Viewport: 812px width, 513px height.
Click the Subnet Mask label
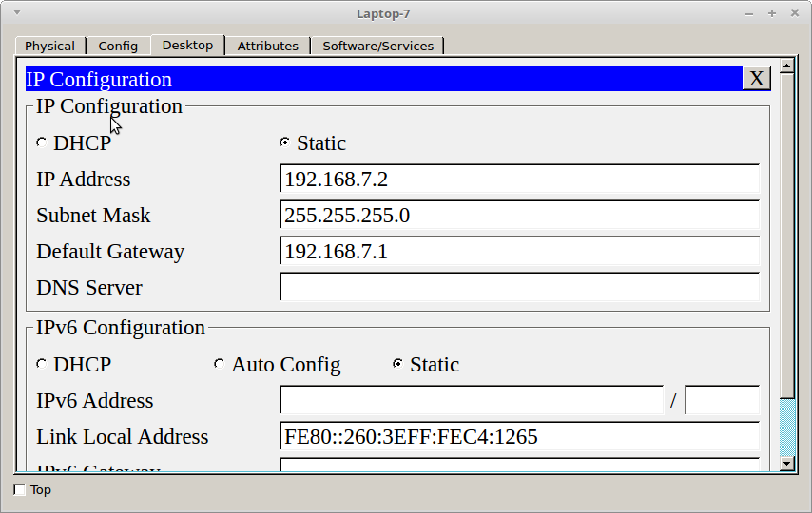click(93, 216)
